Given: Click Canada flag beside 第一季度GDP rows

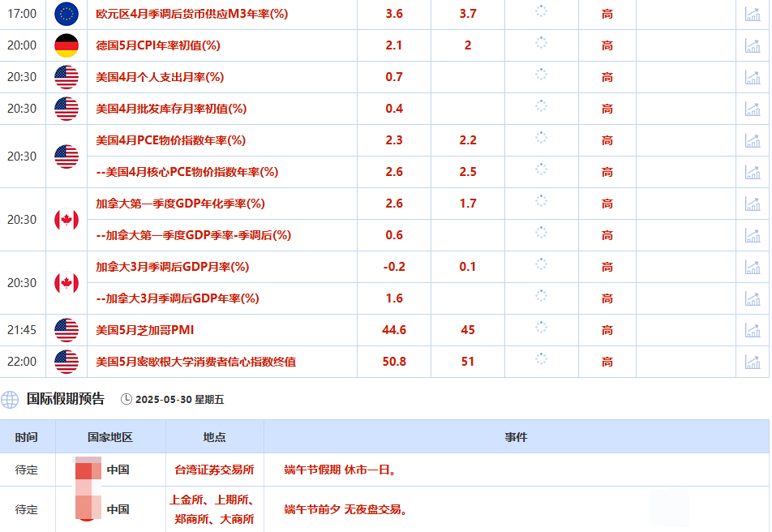Looking at the screenshot, I should (x=66, y=219).
